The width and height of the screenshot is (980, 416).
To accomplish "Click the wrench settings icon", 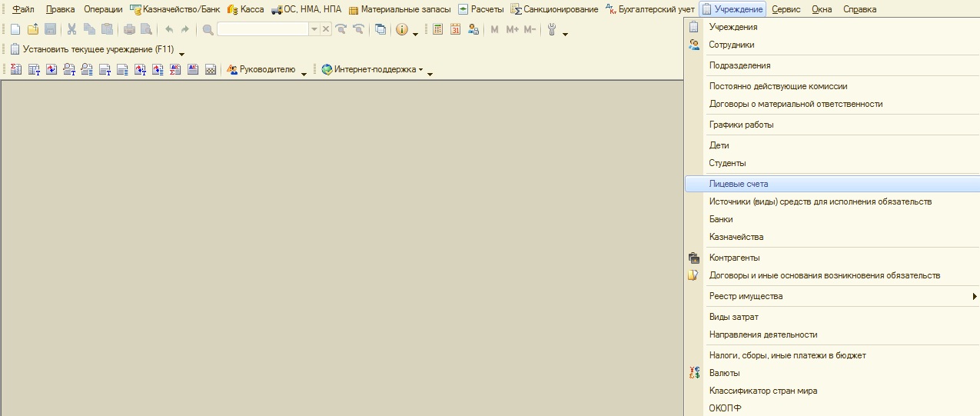I will click(552, 29).
